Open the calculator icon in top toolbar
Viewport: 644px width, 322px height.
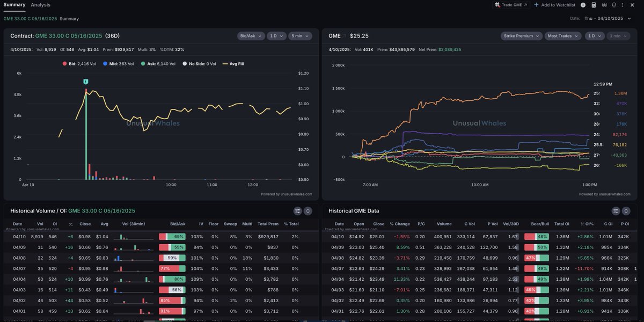pyautogui.click(x=594, y=5)
